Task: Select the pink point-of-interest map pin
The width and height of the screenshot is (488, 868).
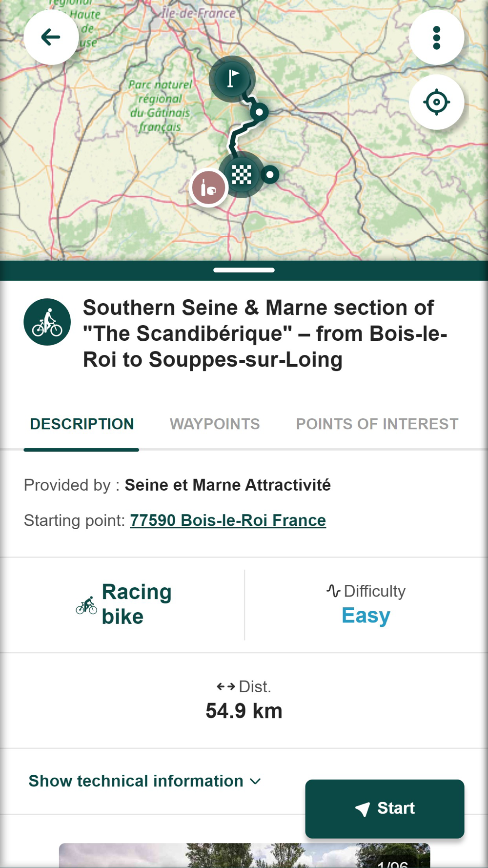Action: tap(208, 188)
